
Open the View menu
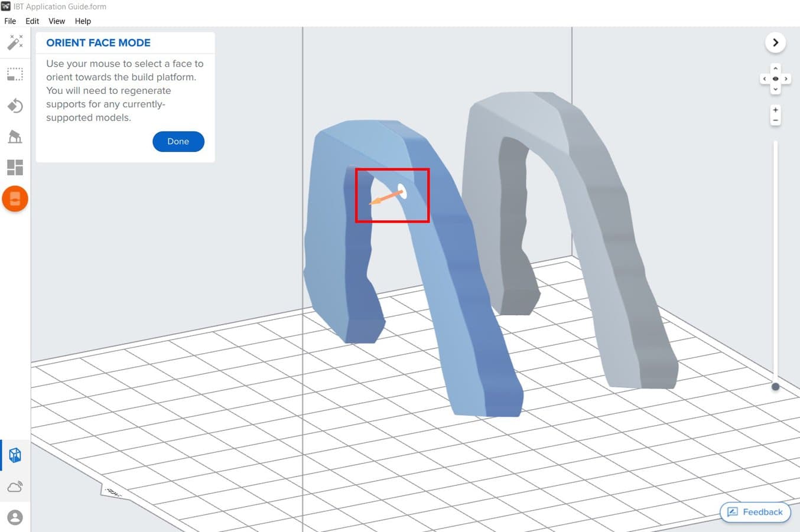click(x=57, y=21)
